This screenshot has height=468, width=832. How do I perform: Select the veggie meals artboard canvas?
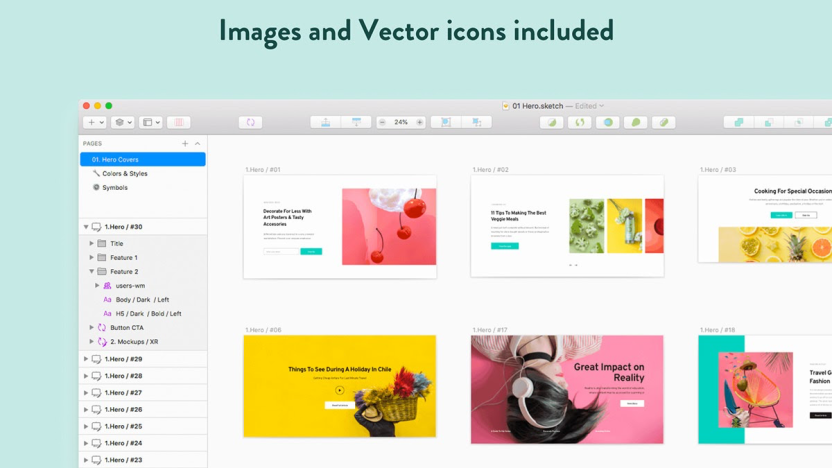567,226
